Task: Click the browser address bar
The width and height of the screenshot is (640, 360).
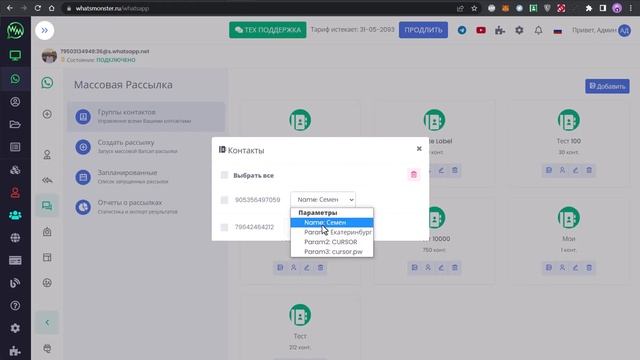Action: 261,8
